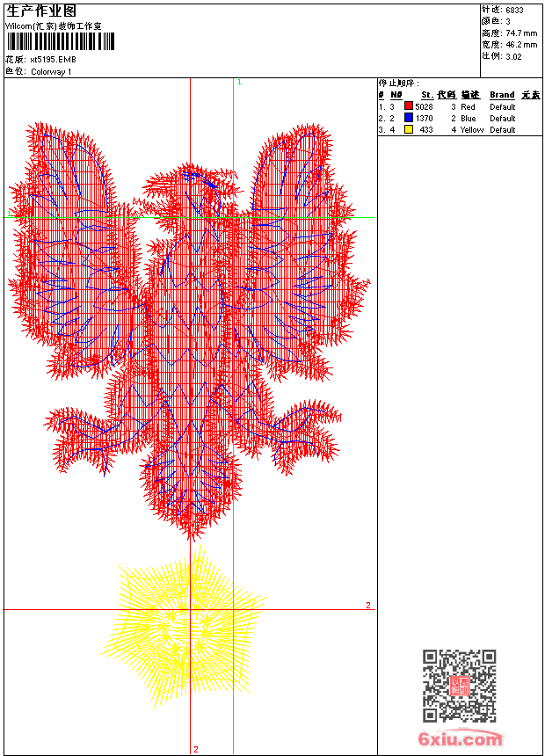Click the 6xiu.com watermark logo
This screenshot has width=545, height=756.
tap(461, 740)
